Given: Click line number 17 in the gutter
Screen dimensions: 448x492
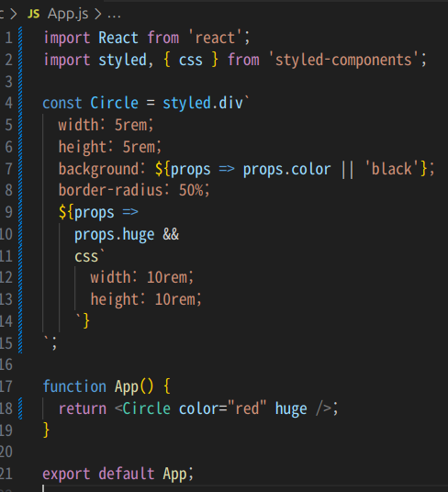Looking at the screenshot, I should (6, 386).
